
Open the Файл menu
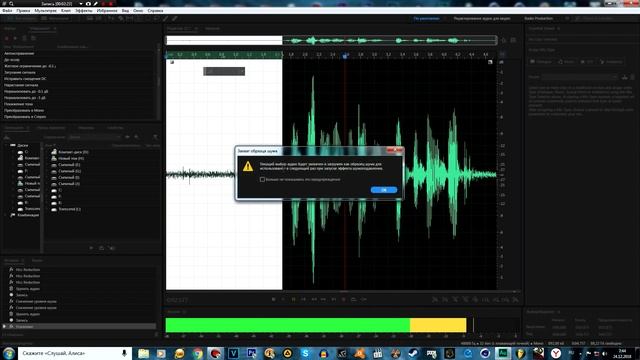[x=7, y=11]
